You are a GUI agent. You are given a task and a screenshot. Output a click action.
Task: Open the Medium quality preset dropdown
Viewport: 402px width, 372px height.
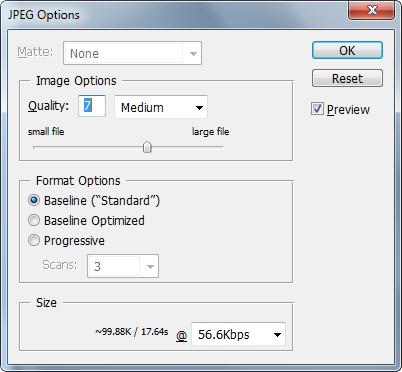click(x=161, y=107)
